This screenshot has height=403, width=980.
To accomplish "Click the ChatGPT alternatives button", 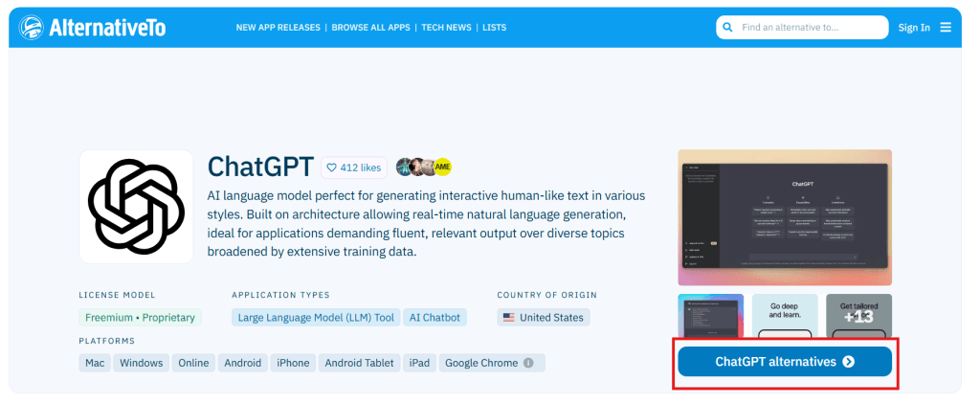I will pos(784,362).
